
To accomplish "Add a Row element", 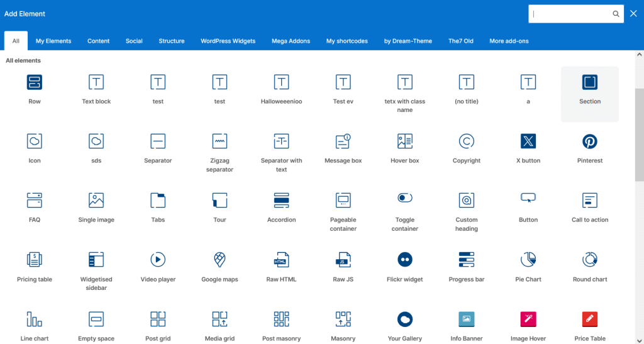I will pos(35,89).
